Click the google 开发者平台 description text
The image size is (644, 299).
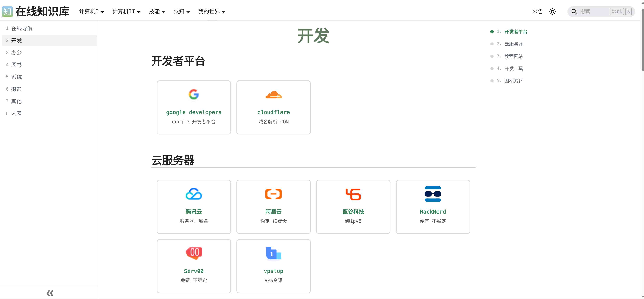pos(194,122)
